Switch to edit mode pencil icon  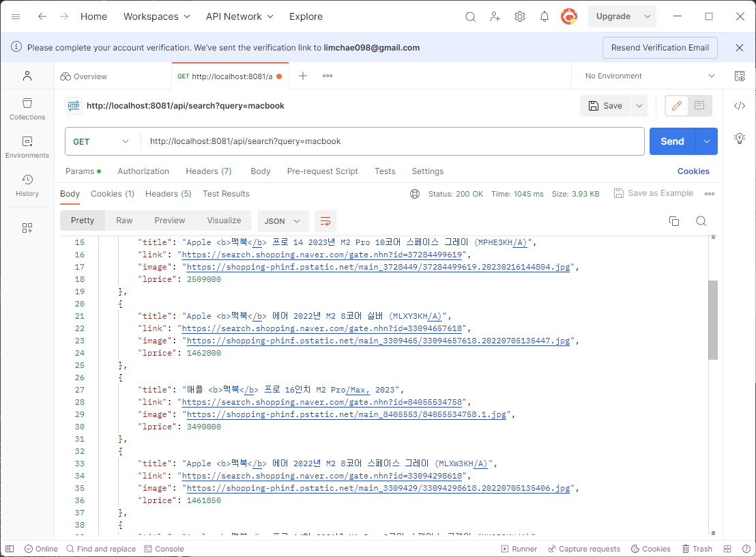point(676,106)
